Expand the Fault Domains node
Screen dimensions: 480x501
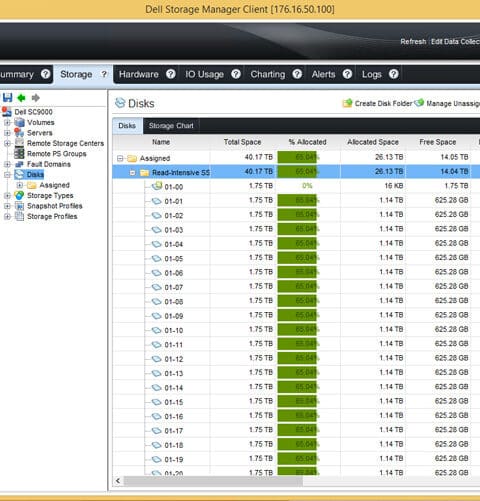[7, 164]
